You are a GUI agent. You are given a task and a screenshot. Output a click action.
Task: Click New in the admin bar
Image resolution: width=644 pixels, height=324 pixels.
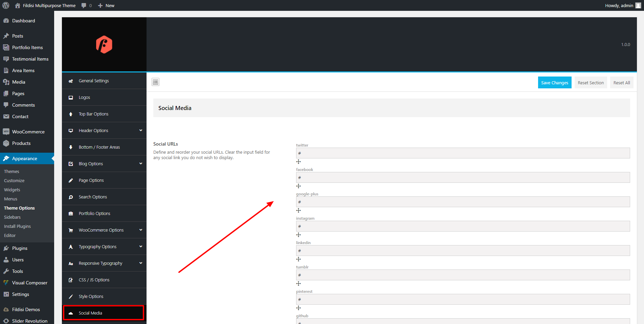tap(106, 5)
